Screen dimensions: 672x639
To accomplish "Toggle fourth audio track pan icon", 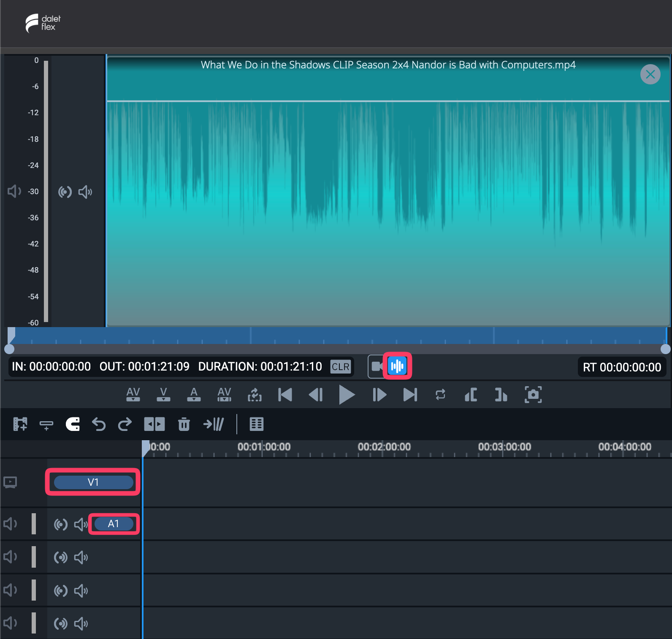I will tap(61, 623).
